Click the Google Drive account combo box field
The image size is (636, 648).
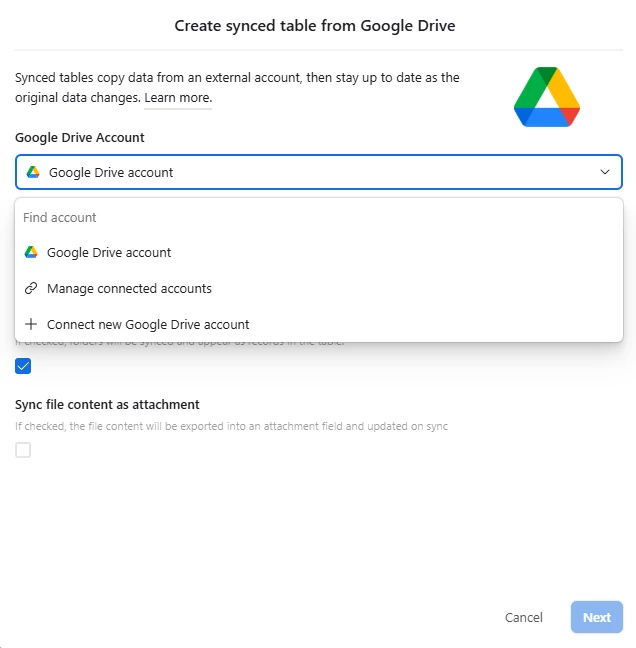coord(319,172)
